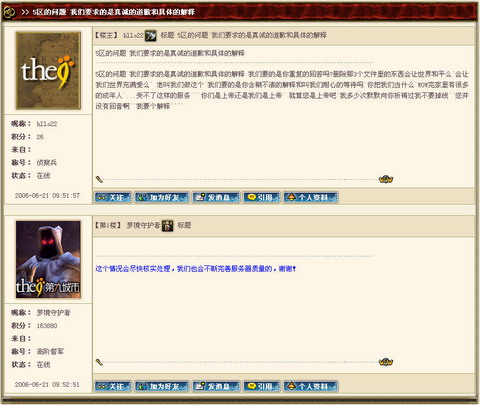
Task: Add hllc22 via 加为好友 button
Action: 162,197
